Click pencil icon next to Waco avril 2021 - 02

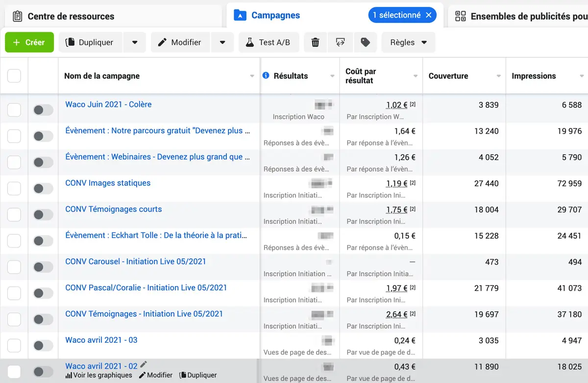coord(144,364)
